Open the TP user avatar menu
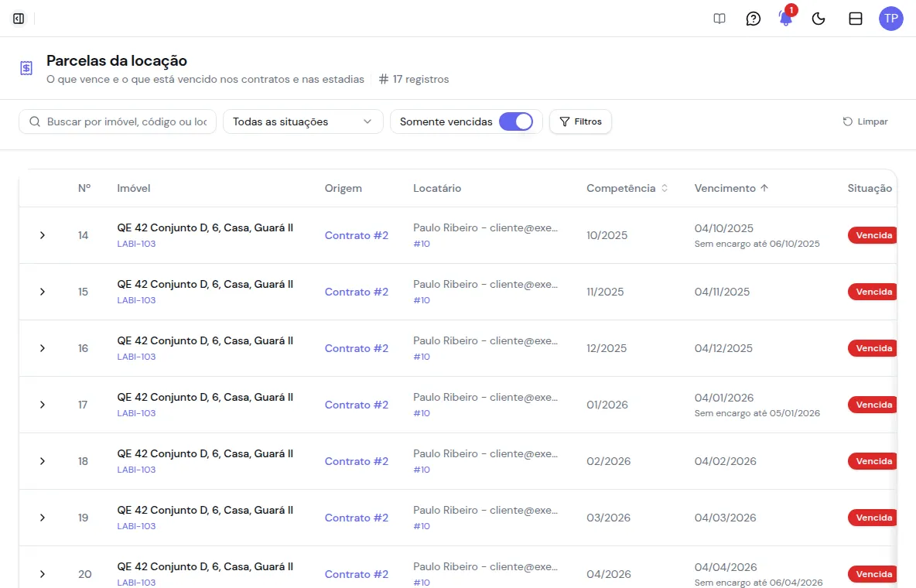Image resolution: width=916 pixels, height=588 pixels. point(891,19)
